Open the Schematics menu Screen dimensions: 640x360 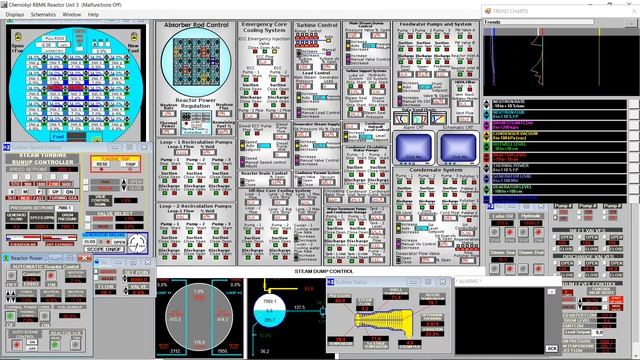point(43,14)
